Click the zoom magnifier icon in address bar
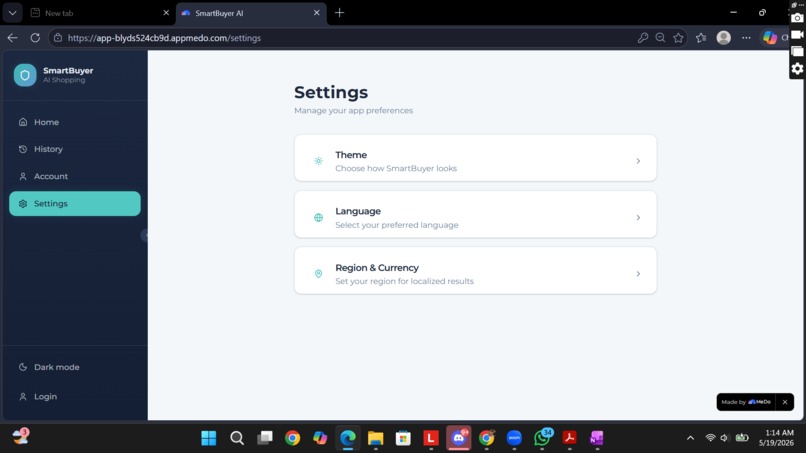This screenshot has width=806, height=453. click(x=661, y=38)
